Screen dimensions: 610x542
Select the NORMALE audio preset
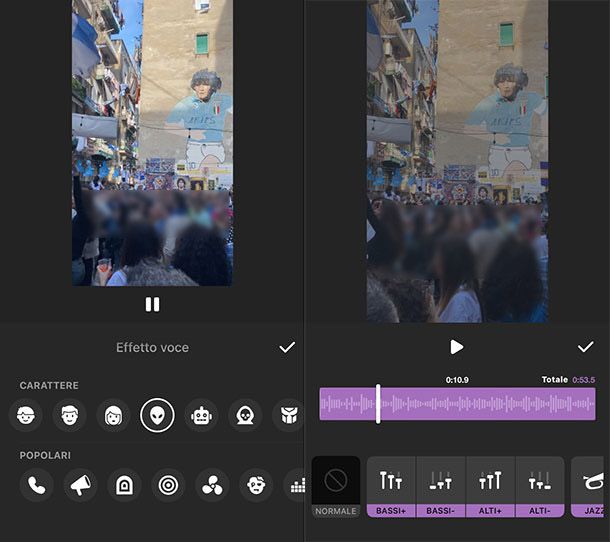[x=335, y=486]
